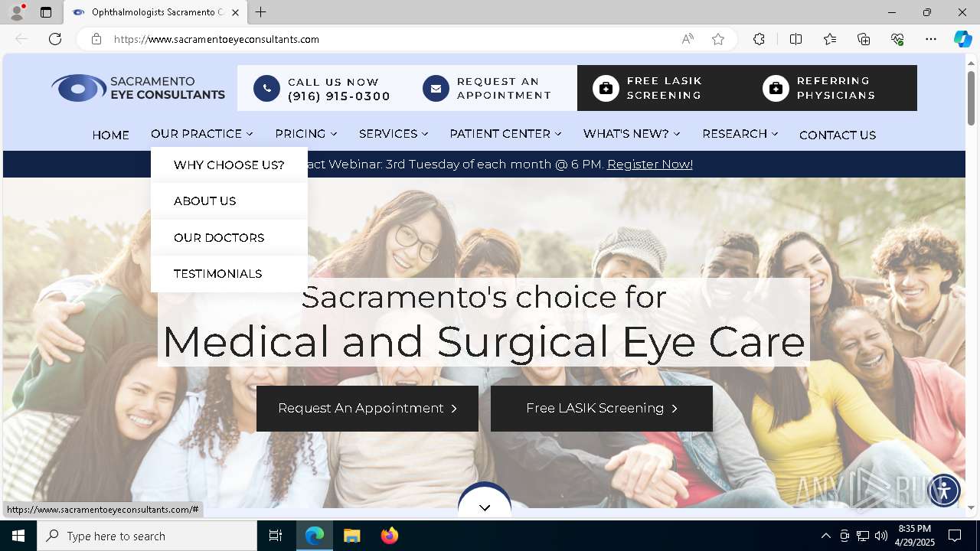Open Settings and more ellipsis menu
The image size is (980, 551).
coord(931,39)
